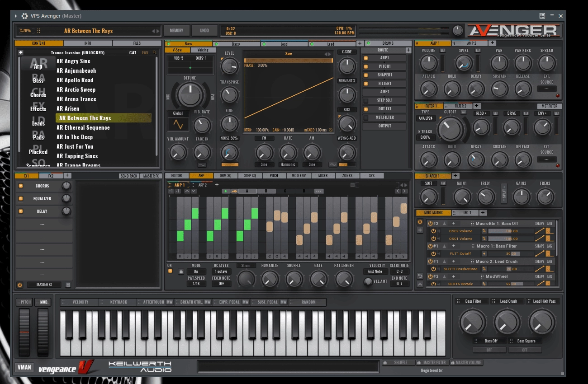Open the shaper SOFT type dropdown
The image size is (588, 384).
point(428,183)
